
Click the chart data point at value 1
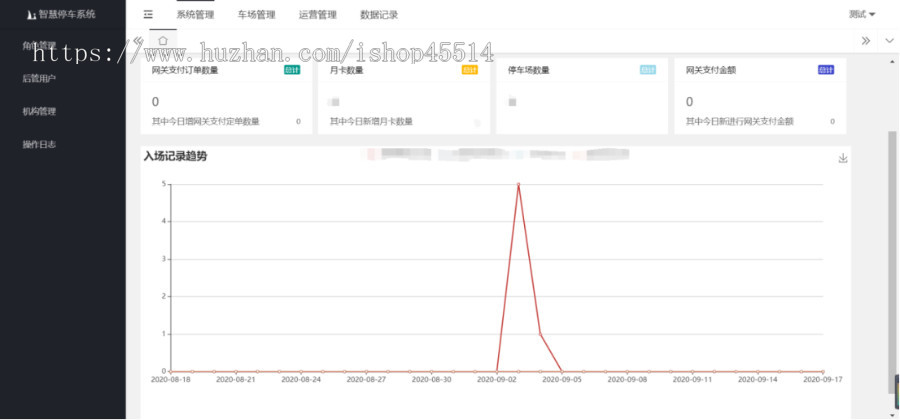(540, 334)
